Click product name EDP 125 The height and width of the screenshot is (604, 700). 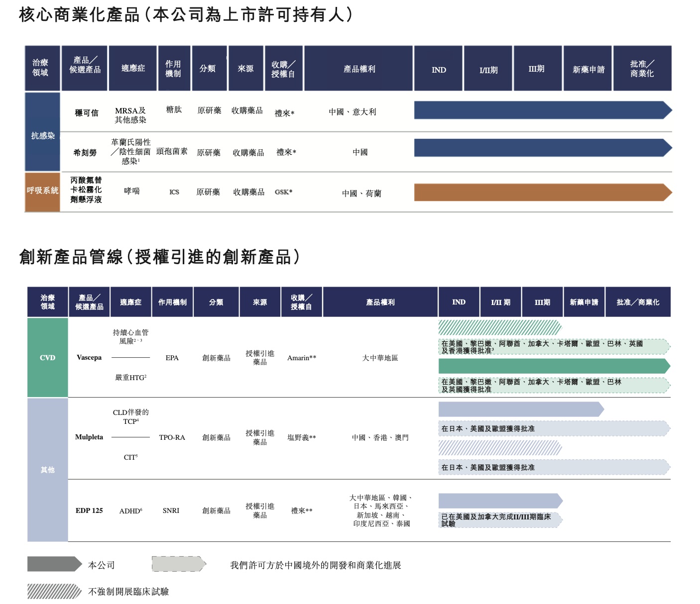pyautogui.click(x=89, y=510)
